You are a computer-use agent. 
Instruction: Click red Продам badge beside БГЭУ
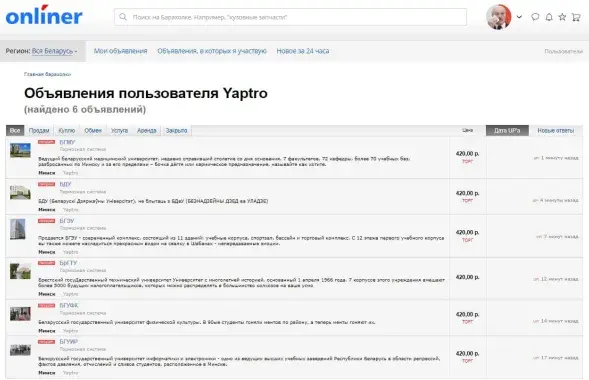point(46,221)
